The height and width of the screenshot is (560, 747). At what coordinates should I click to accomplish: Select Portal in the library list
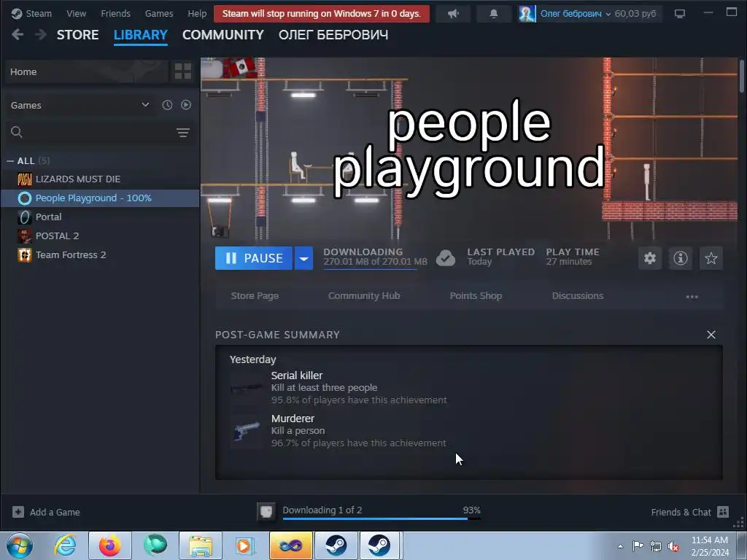coord(100,217)
